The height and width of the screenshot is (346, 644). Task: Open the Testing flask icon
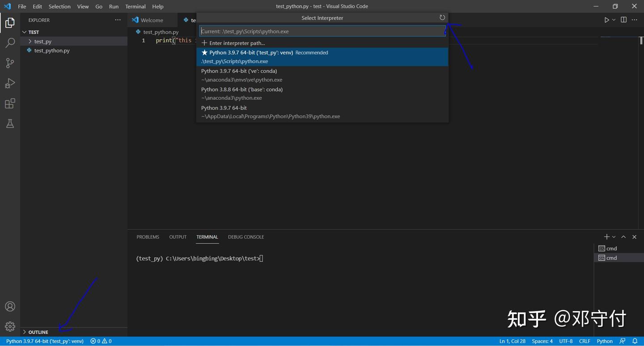point(10,124)
